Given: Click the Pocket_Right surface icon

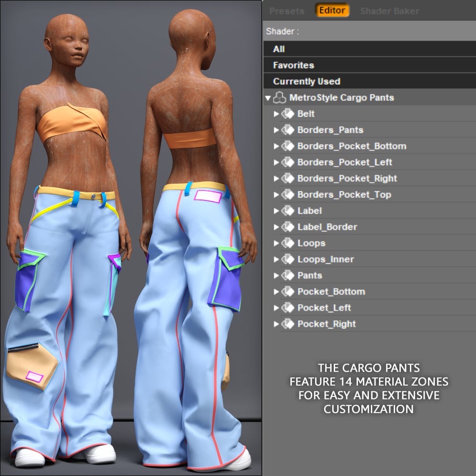Looking at the screenshot, I should [x=288, y=324].
